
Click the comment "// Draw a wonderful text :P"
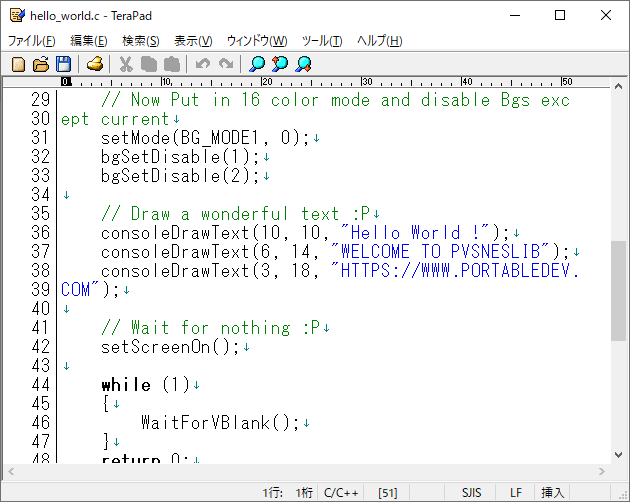tap(235, 214)
